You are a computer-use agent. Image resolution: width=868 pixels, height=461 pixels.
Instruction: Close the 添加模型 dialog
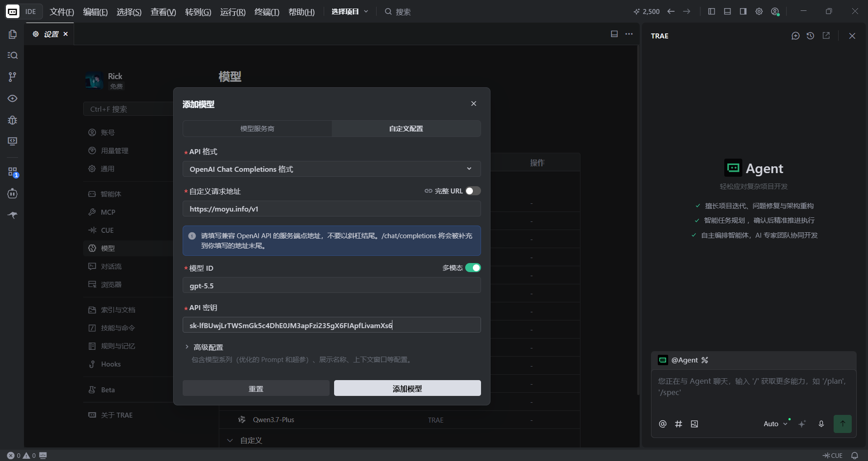[473, 103]
